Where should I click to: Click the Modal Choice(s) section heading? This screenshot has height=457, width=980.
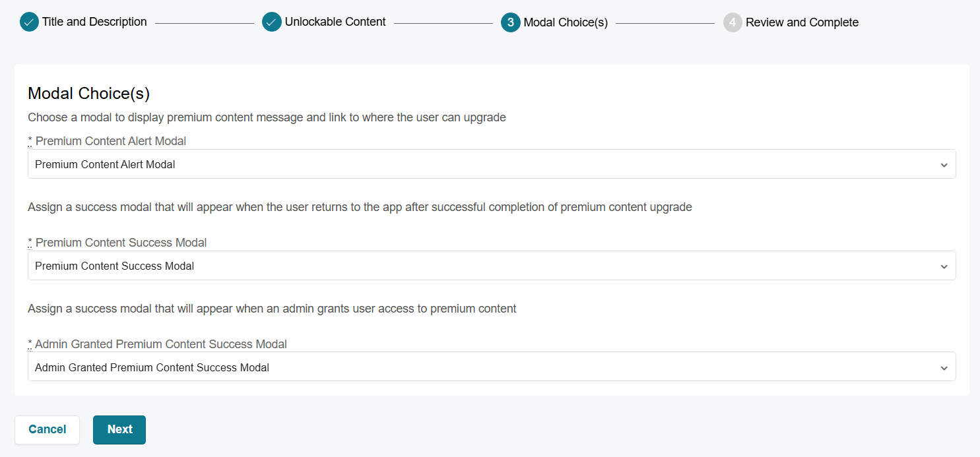(89, 94)
